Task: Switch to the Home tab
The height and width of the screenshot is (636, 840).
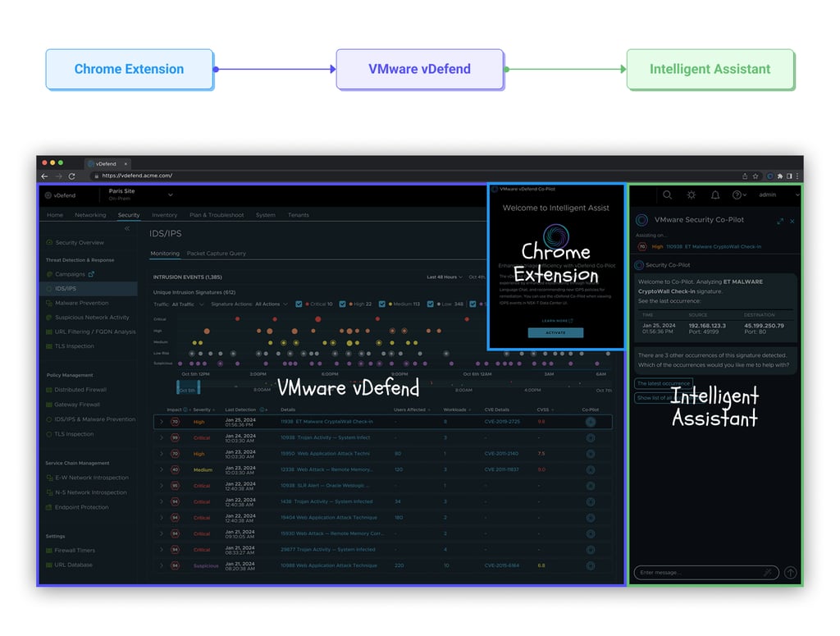Action: point(55,215)
